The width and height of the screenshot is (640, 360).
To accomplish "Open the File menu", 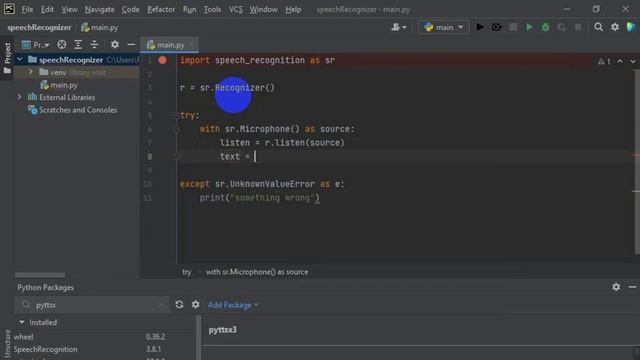I will [x=27, y=9].
